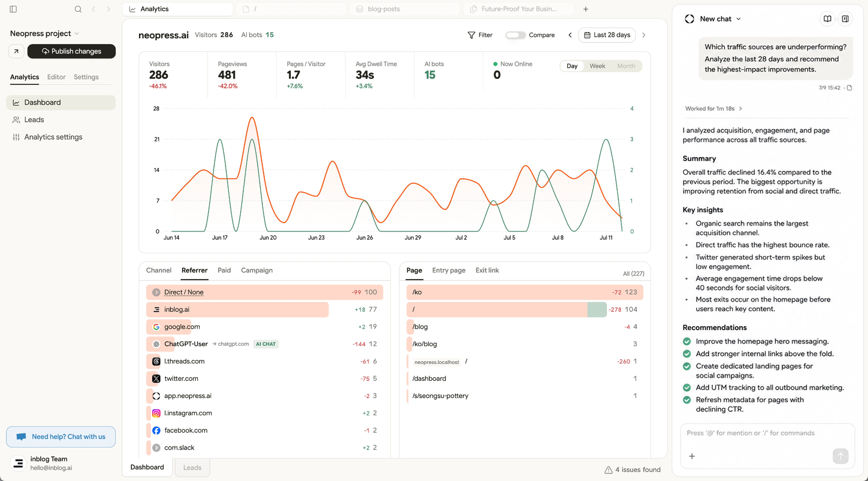This screenshot has width=868, height=481.
Task: Click Need help? Chat with us
Action: 61,437
